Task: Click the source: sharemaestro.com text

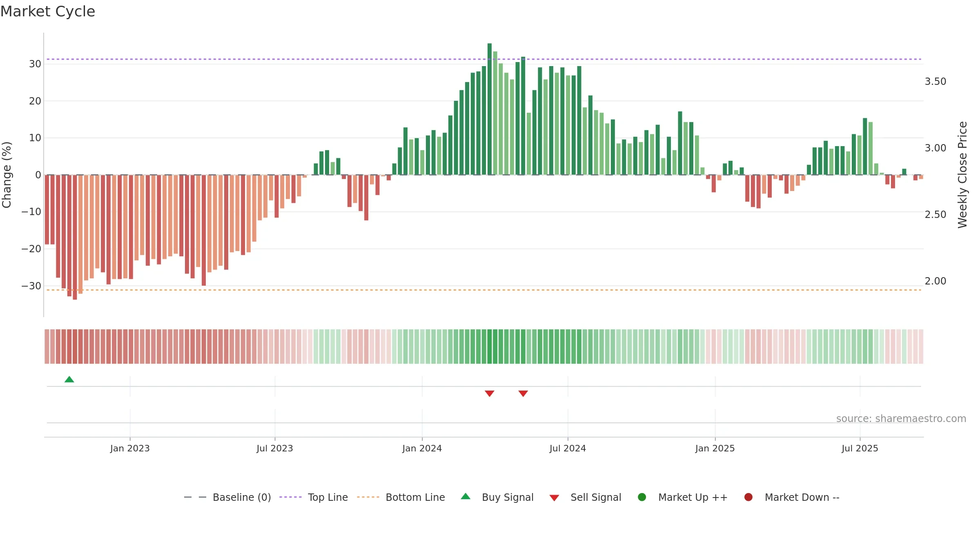Action: pyautogui.click(x=901, y=418)
